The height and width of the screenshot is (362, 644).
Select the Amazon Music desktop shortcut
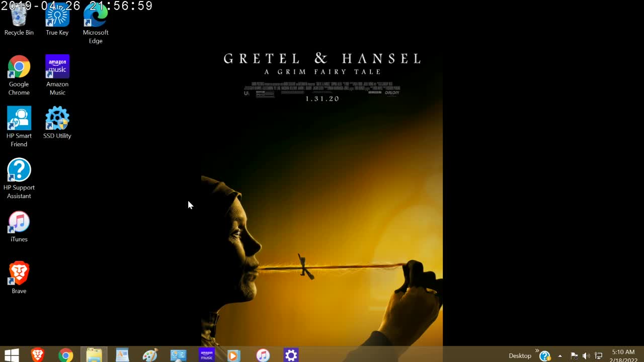57,75
